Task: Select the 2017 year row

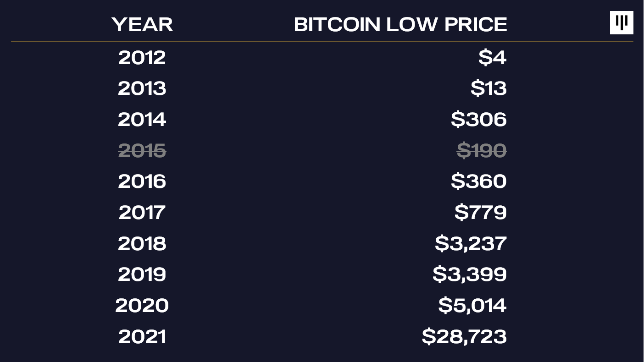Action: click(142, 212)
